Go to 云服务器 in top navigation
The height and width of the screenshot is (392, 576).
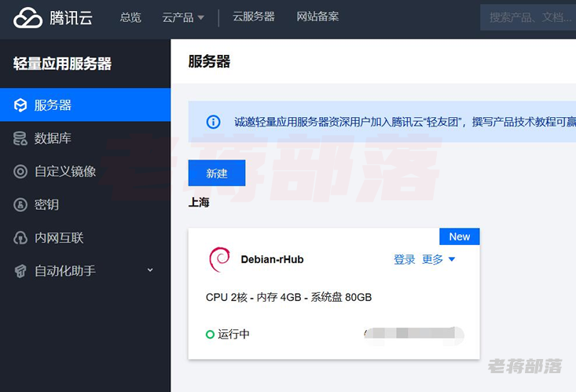click(x=254, y=16)
